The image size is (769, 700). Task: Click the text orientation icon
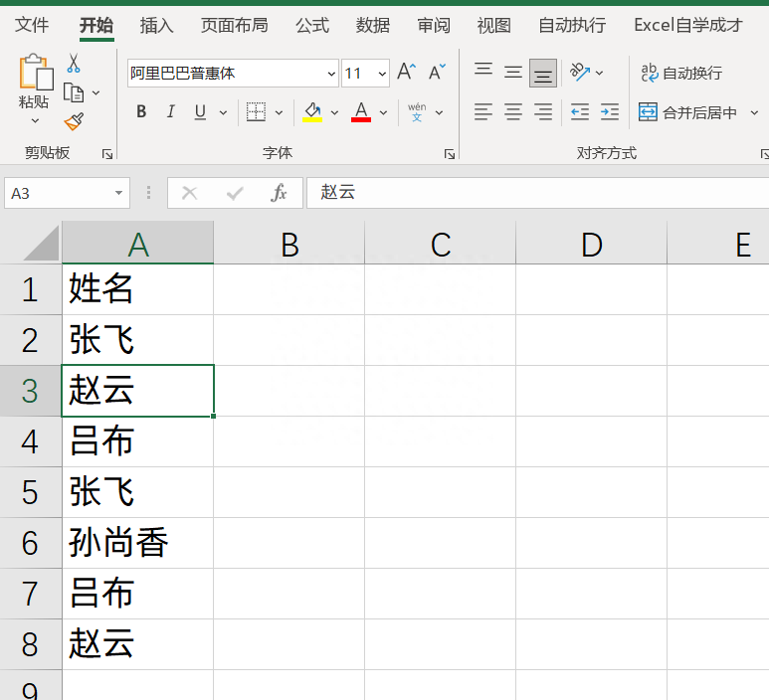pos(580,73)
